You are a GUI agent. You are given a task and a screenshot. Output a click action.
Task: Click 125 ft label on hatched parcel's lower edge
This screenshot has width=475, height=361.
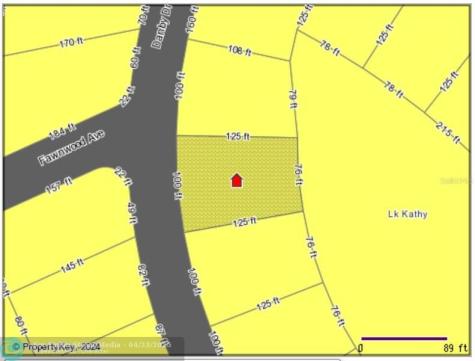coord(245,222)
